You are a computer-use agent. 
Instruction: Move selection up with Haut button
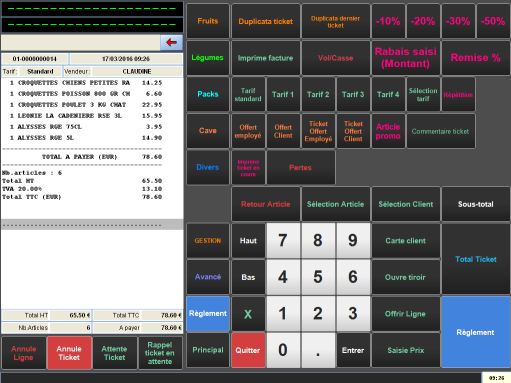pos(248,240)
